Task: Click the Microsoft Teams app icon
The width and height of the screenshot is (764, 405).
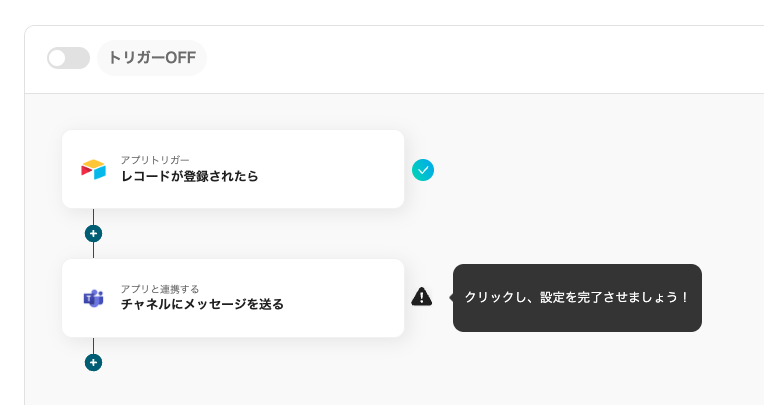Action: (x=93, y=298)
